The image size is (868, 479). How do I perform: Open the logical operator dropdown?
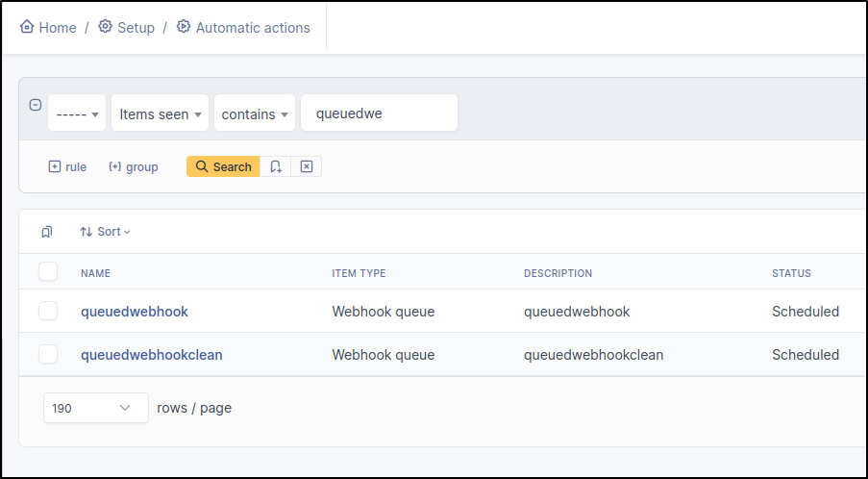77,113
